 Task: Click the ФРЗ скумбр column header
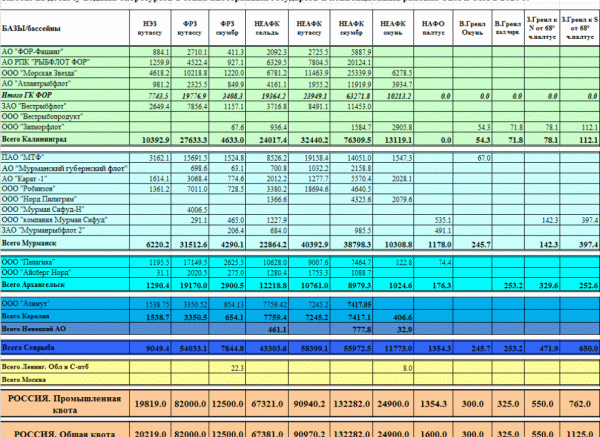coord(227,28)
